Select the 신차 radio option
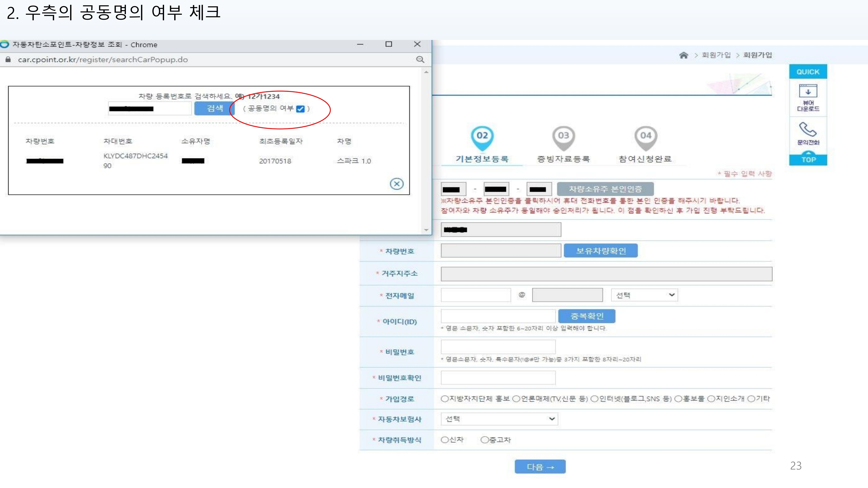 445,440
